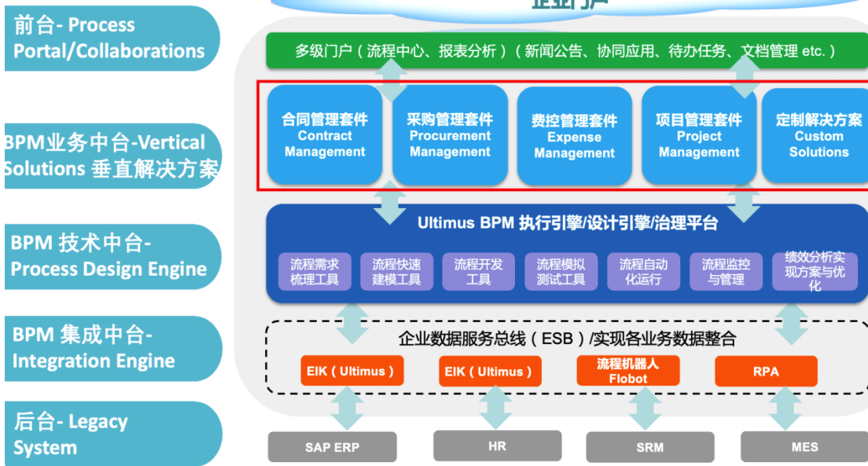Select the orange RPA box
Image resolution: width=868 pixels, height=466 pixels.
(x=766, y=371)
